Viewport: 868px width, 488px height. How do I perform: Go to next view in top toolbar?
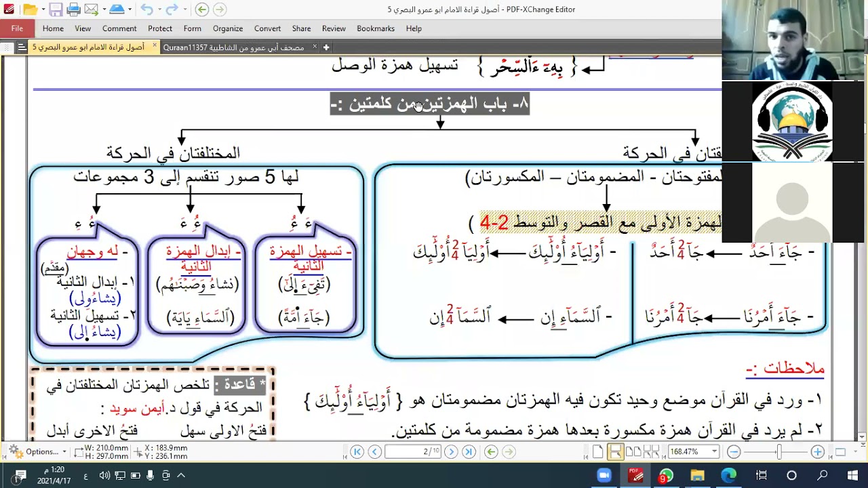tap(219, 9)
